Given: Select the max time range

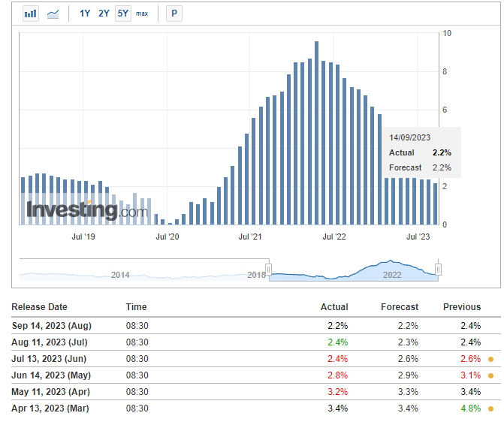Looking at the screenshot, I should pyautogui.click(x=142, y=14).
